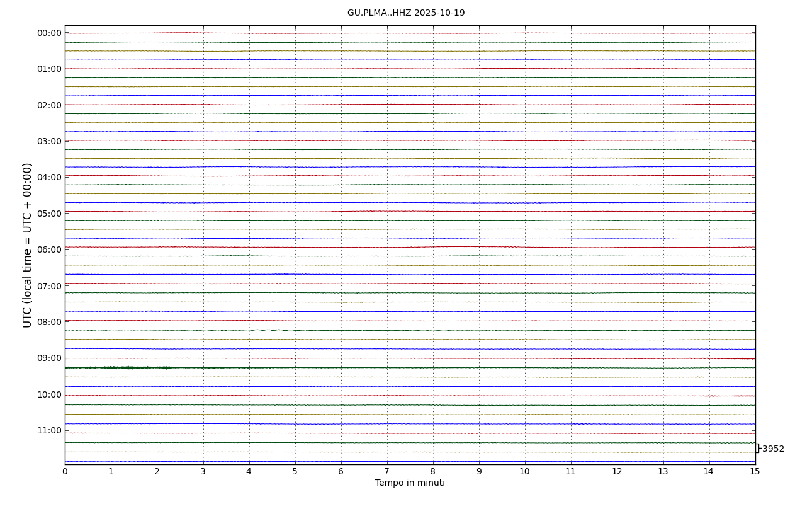This screenshot has width=812, height=516.
Task: Click the x-axis tick label 0
Action: (x=65, y=472)
